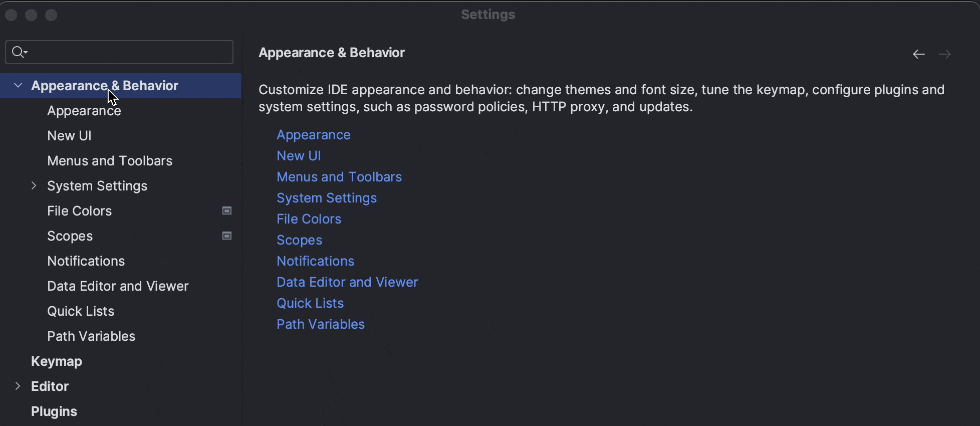Click the back navigation arrow

[918, 54]
